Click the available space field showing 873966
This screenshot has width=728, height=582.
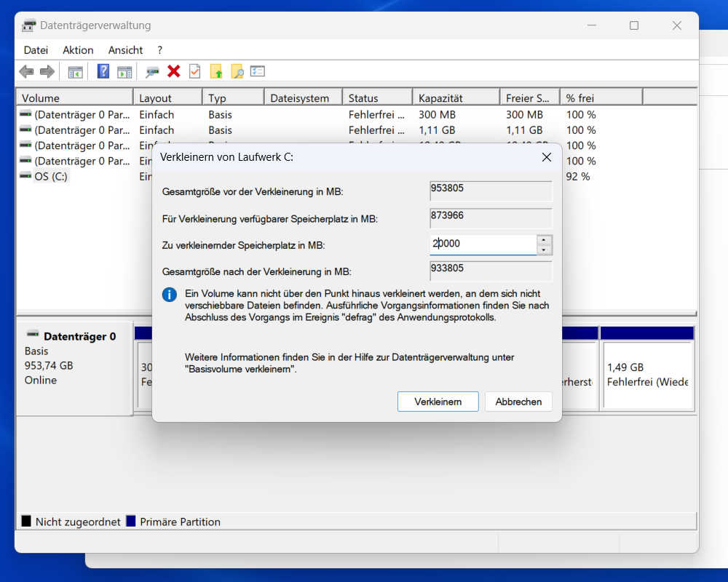(491, 218)
